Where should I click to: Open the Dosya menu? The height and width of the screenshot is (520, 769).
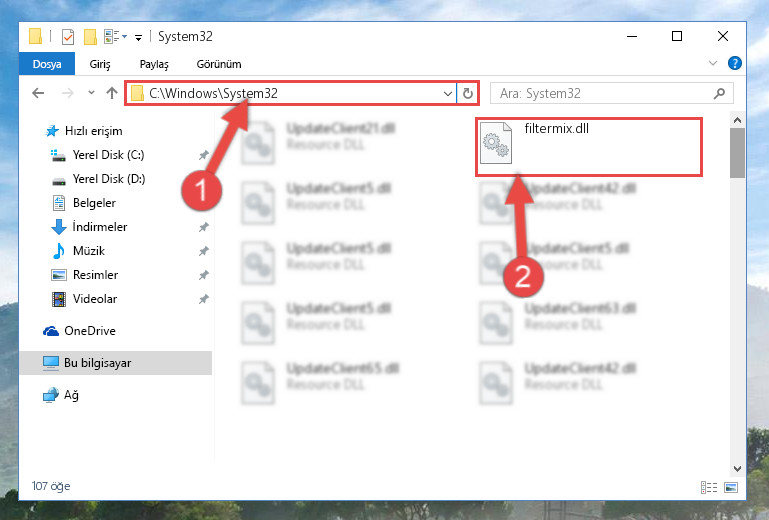point(47,64)
